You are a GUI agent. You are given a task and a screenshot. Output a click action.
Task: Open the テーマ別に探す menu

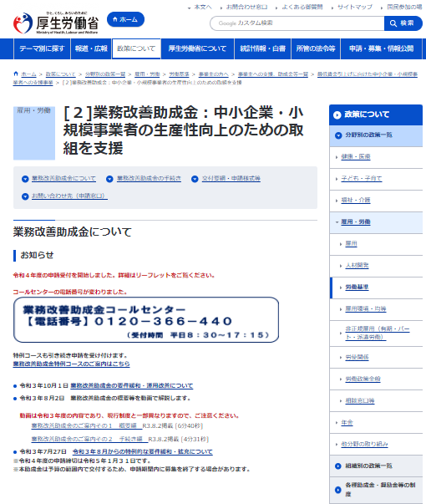click(x=42, y=48)
